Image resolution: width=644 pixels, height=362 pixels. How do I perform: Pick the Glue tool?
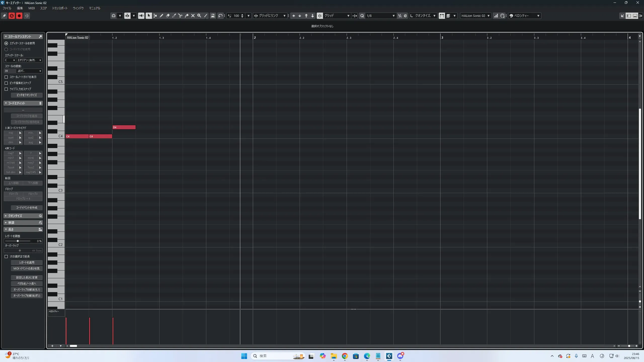[x=187, y=16]
